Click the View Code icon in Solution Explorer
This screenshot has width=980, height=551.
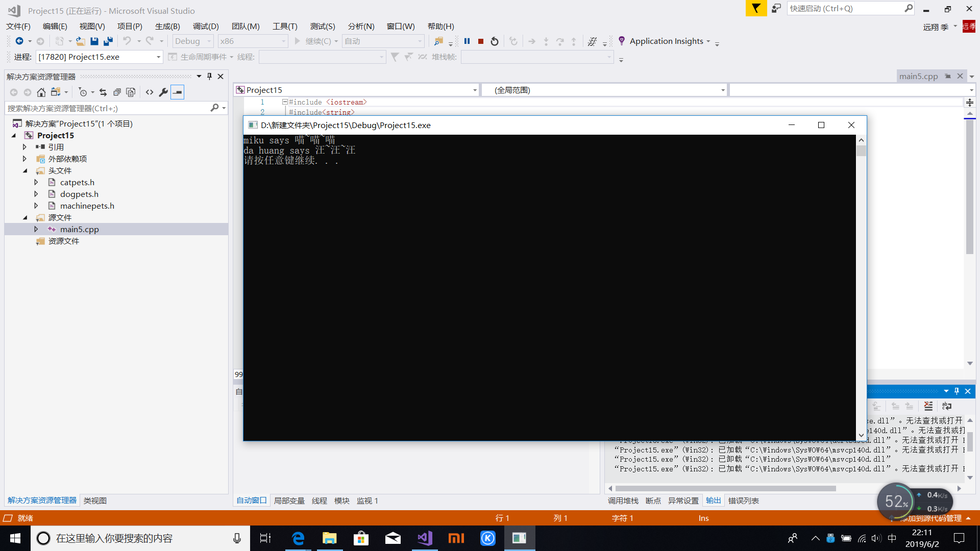(x=150, y=92)
